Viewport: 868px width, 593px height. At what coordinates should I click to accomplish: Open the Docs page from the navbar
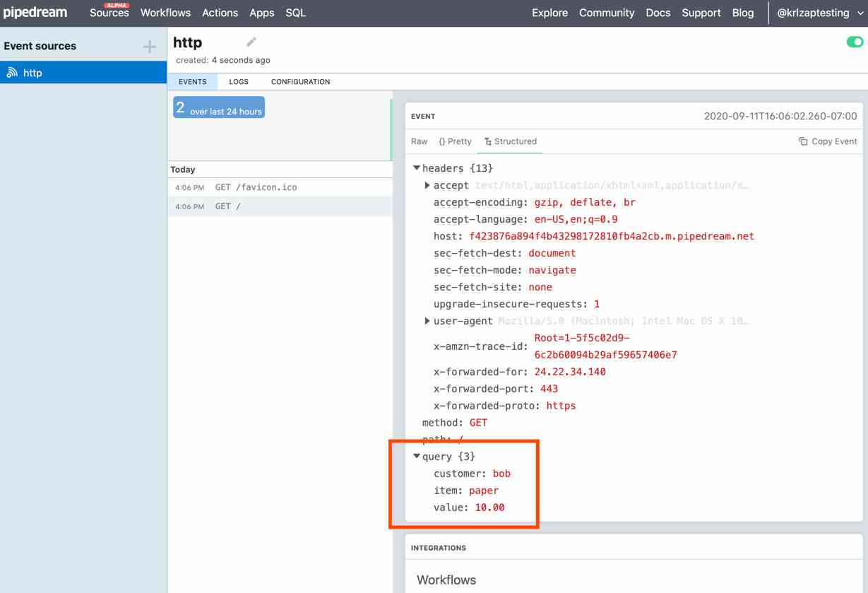point(658,12)
